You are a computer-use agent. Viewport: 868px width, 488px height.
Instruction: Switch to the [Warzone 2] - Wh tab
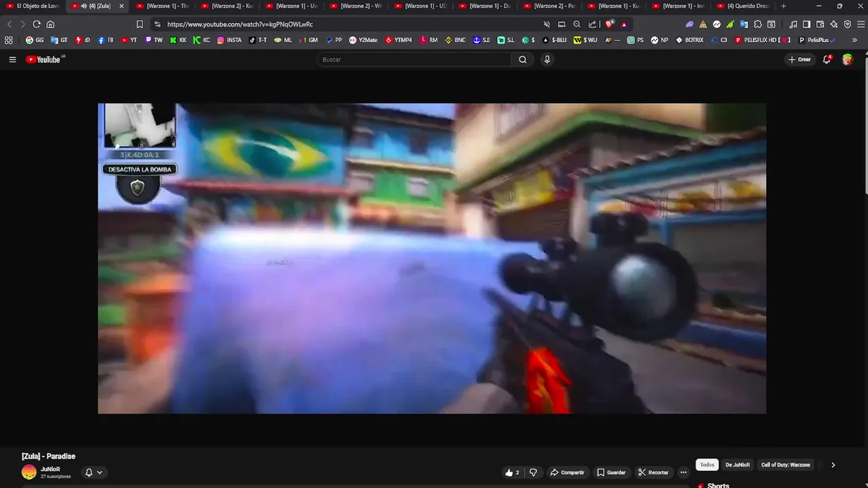[x=356, y=6]
